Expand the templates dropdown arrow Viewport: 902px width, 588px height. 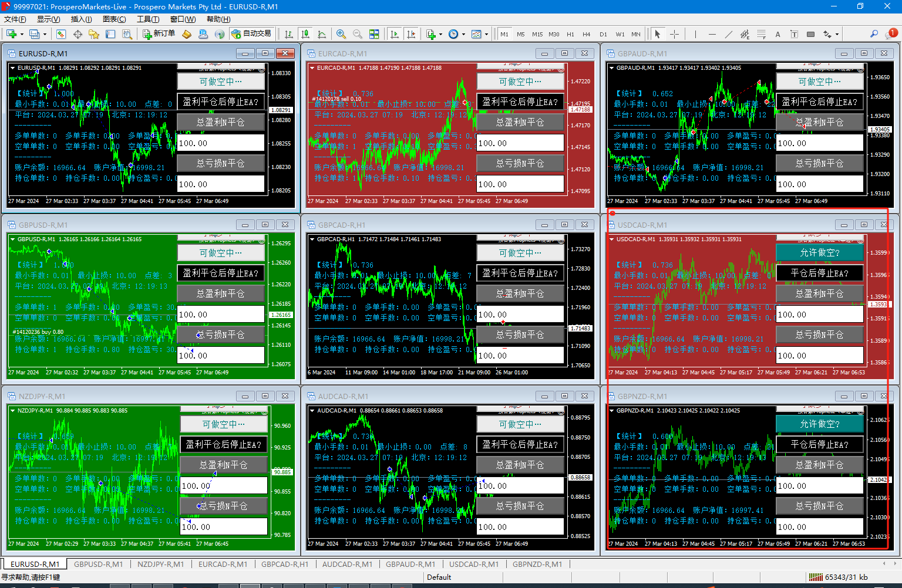click(x=486, y=34)
